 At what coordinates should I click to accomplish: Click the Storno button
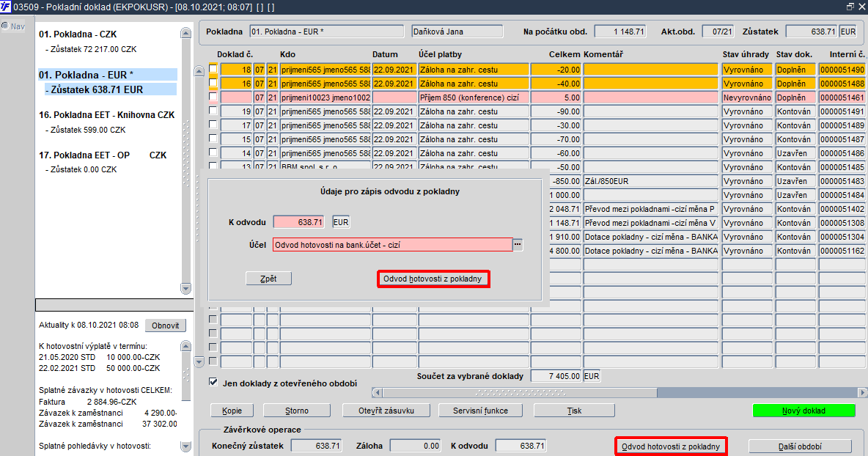(297, 411)
